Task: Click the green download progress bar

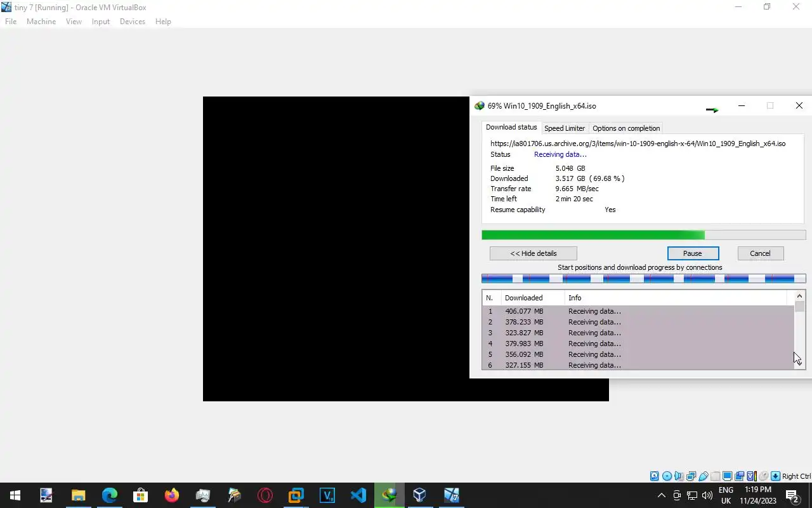Action: (x=644, y=235)
